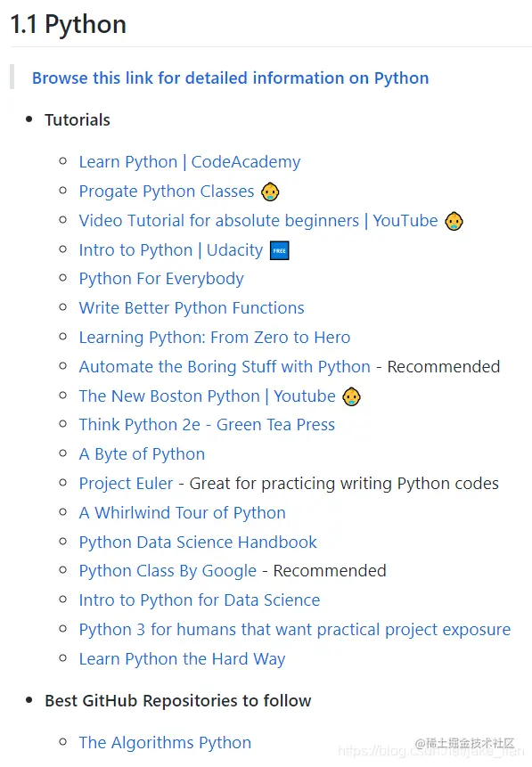Viewport: 532px width, 767px height.
Task: Open Python Class By Google link
Action: (168, 571)
